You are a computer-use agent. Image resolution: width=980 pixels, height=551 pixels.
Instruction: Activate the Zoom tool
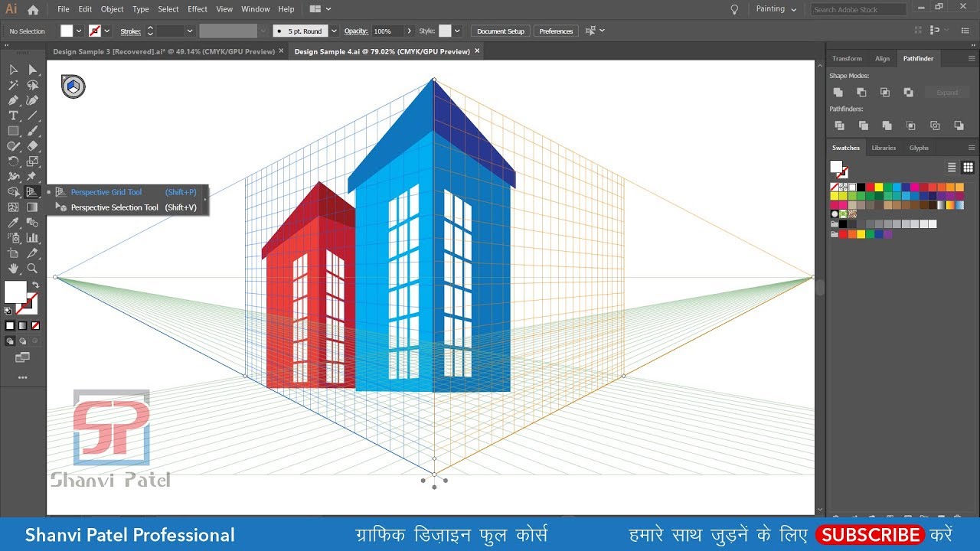click(32, 269)
